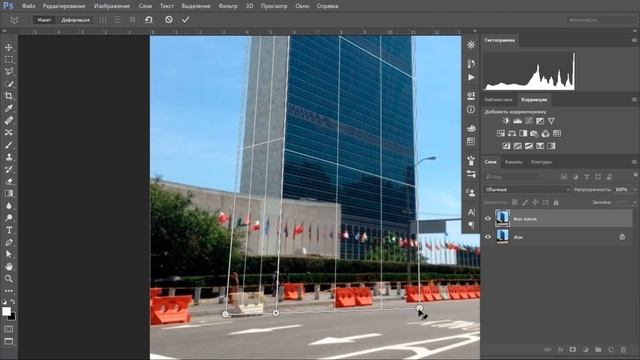Add a Brightness/Contrast adjustment
Screen dimensions: 640x360
506,121
